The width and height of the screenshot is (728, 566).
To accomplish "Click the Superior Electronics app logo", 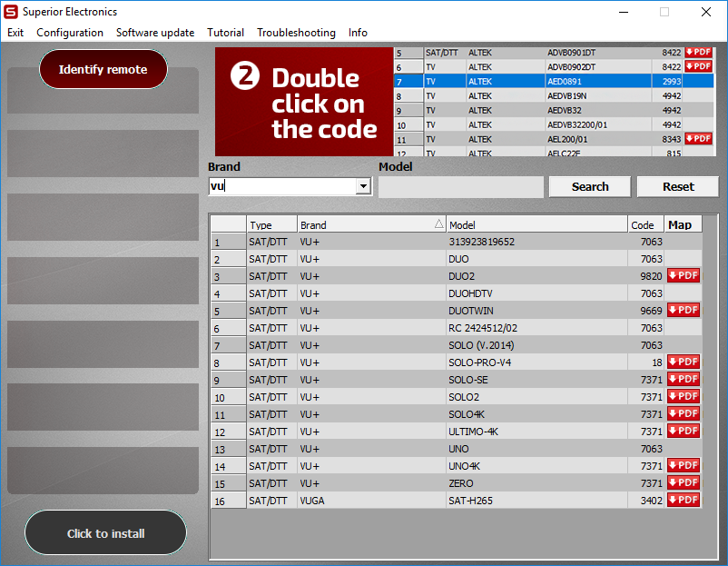I will click(11, 12).
